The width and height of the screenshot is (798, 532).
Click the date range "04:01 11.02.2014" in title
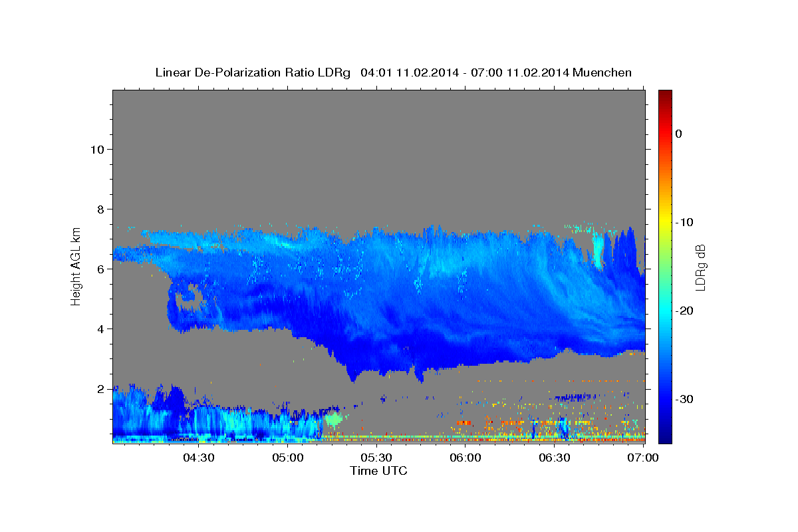click(x=409, y=72)
